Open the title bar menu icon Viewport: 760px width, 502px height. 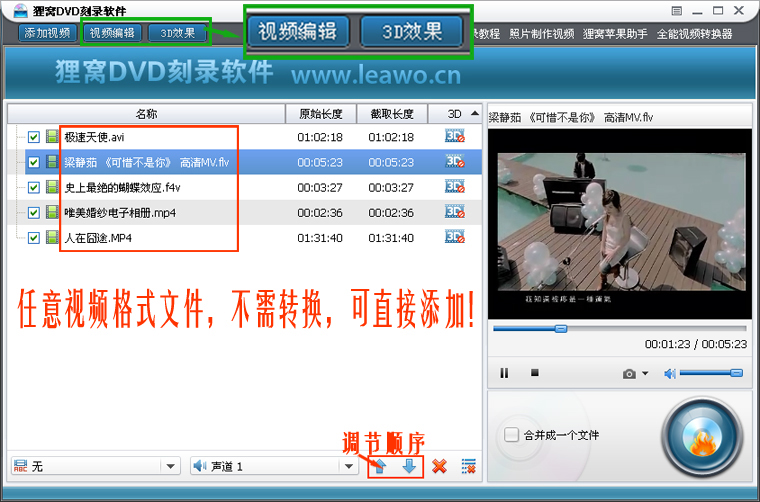point(677,11)
